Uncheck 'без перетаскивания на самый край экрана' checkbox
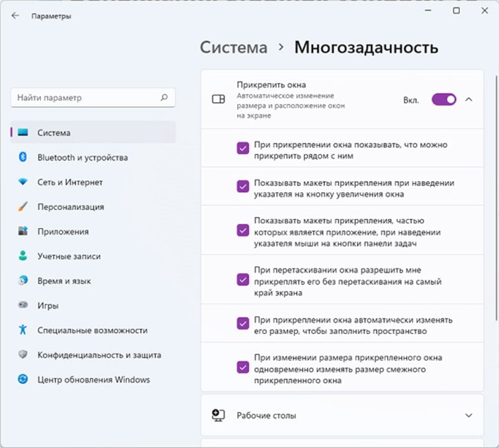 pos(243,279)
